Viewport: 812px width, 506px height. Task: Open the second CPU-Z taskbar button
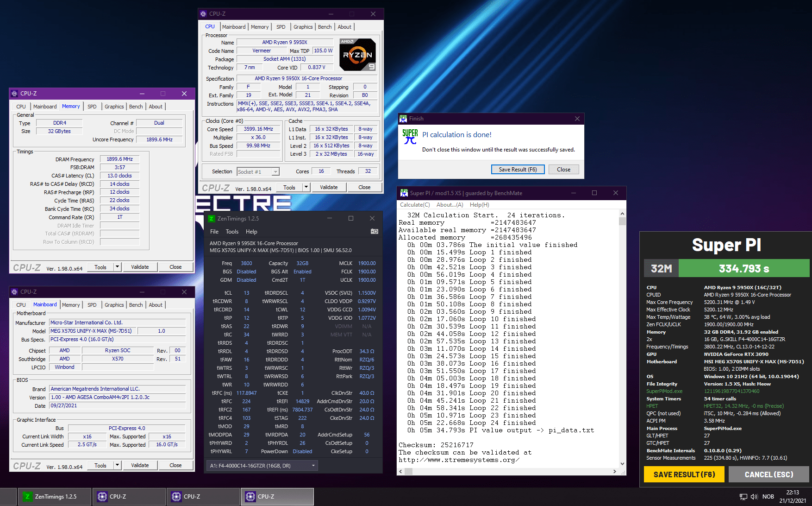(x=203, y=496)
